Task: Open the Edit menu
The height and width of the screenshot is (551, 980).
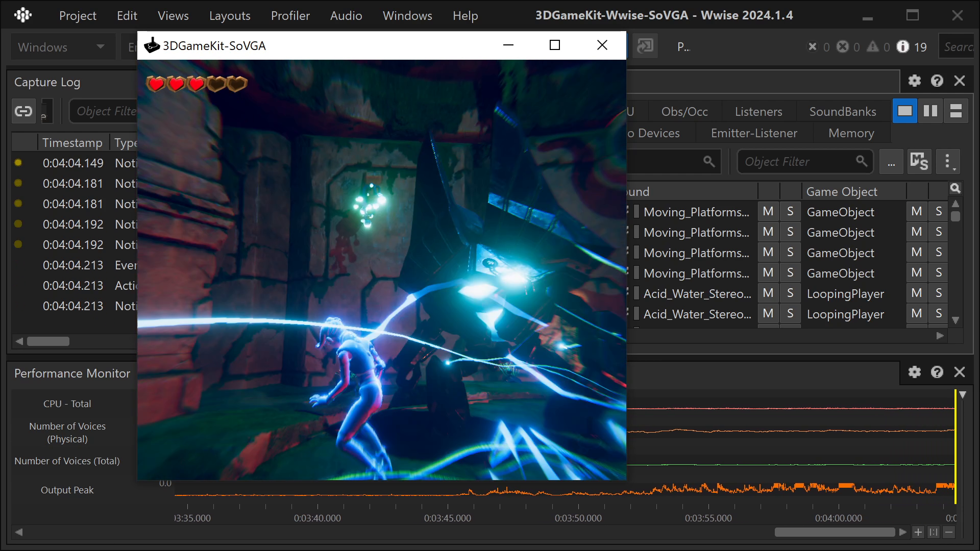Action: [127, 16]
